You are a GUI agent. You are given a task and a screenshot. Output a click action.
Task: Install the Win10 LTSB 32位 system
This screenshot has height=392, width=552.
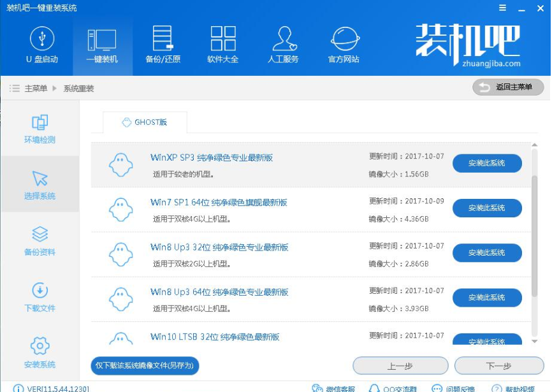(487, 339)
